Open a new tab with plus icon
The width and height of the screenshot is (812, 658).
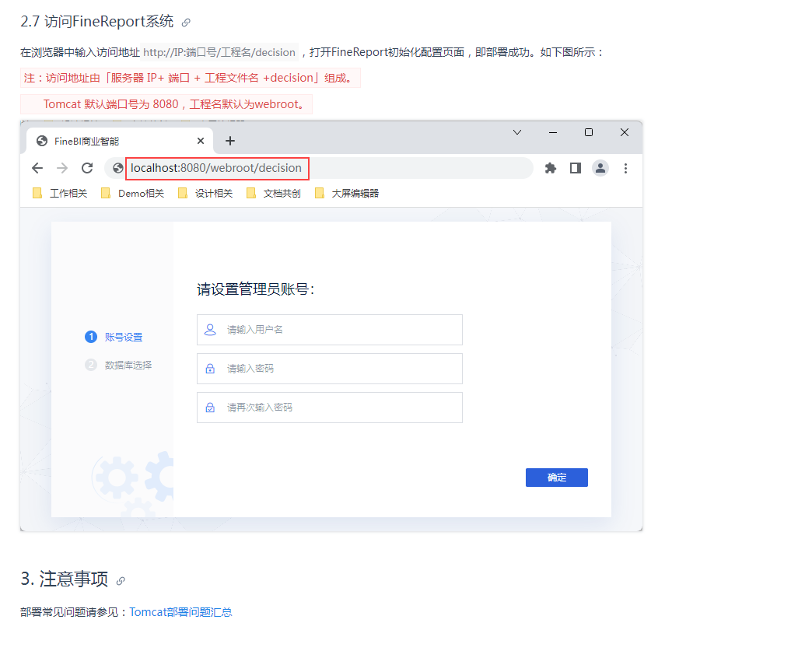coord(230,141)
